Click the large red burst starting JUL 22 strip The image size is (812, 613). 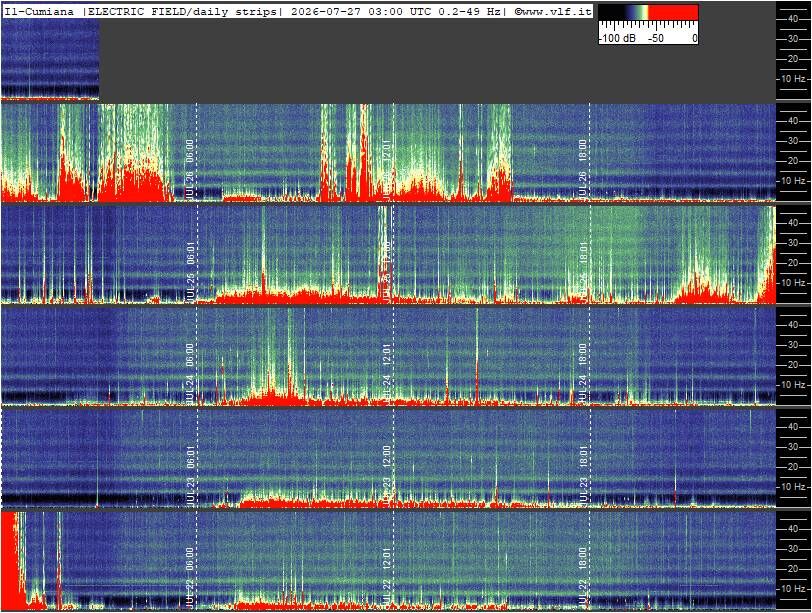[x=12, y=560]
